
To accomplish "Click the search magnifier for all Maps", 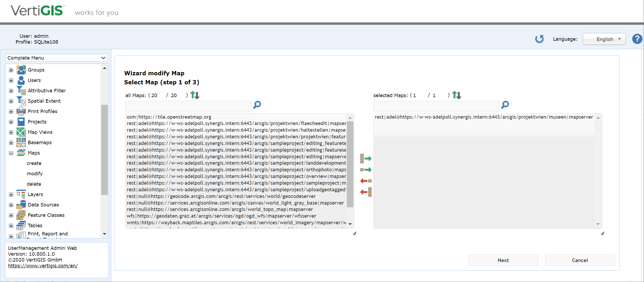I will [x=257, y=105].
